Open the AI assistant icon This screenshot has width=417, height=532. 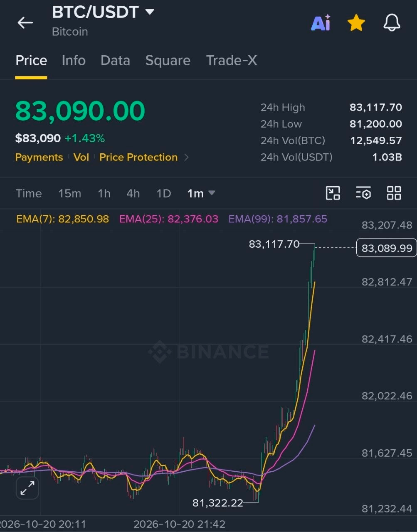tap(321, 23)
